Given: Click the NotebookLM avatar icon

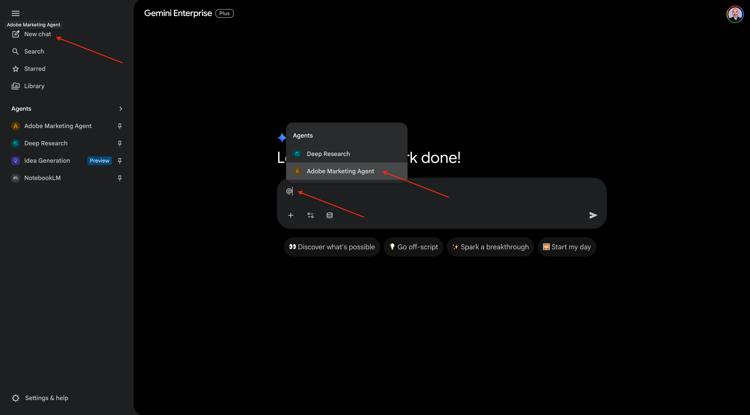Looking at the screenshot, I should pyautogui.click(x=15, y=178).
